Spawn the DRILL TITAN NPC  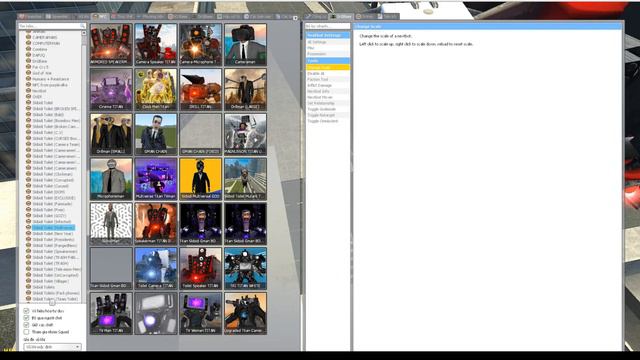[x=200, y=89]
